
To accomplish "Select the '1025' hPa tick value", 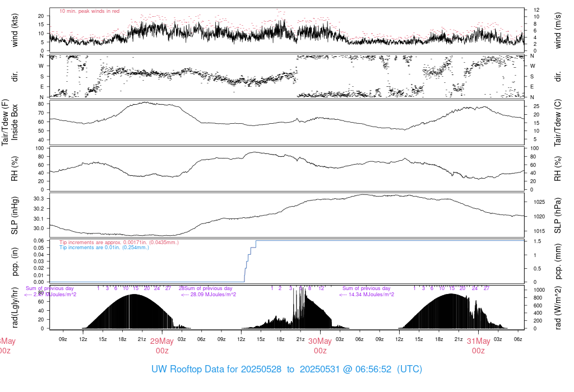I will (539, 202).
